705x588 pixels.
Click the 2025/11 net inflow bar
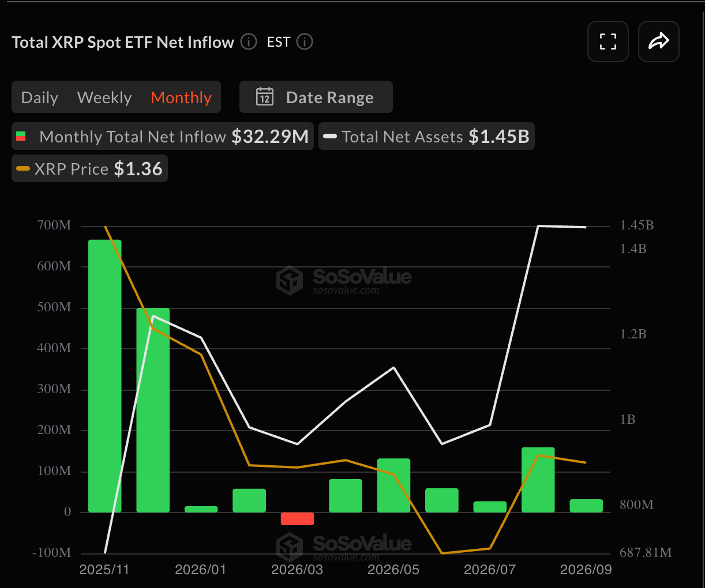tap(105, 376)
